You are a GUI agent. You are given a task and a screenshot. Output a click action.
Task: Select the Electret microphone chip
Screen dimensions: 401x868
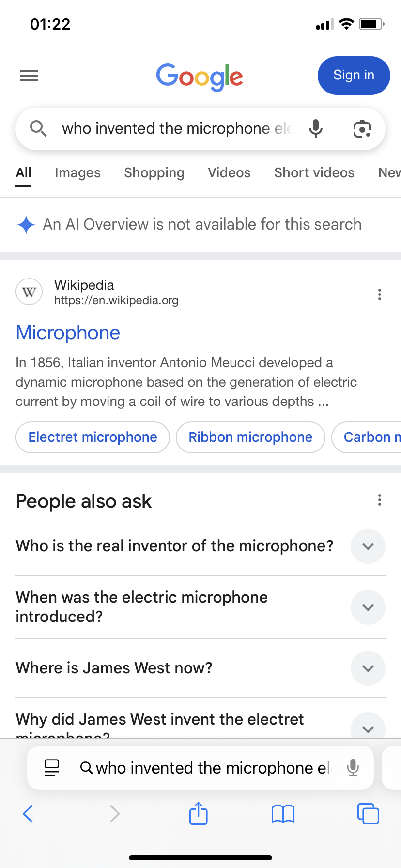[93, 437]
